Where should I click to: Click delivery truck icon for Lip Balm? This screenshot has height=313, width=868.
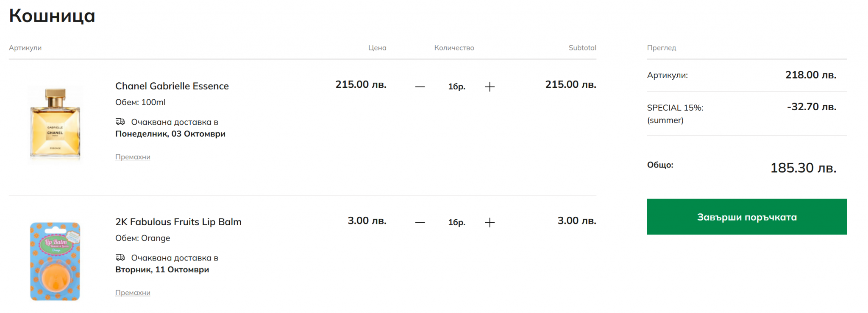click(x=120, y=257)
